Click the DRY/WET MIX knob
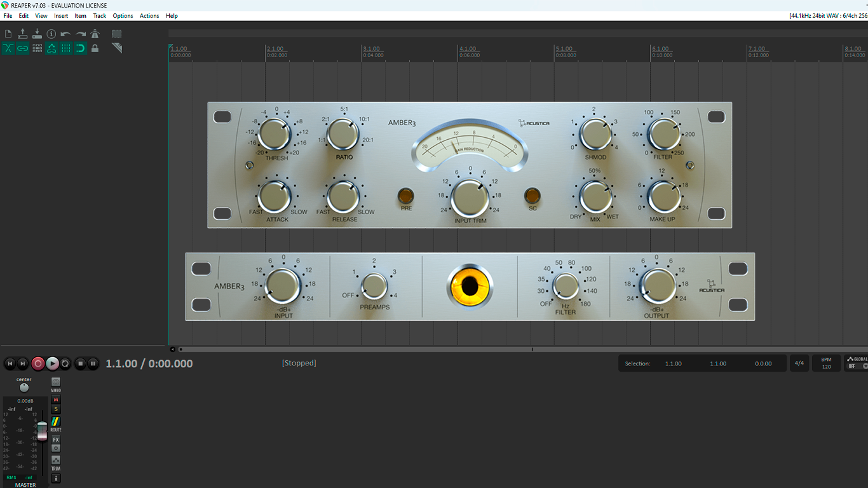 (x=596, y=196)
